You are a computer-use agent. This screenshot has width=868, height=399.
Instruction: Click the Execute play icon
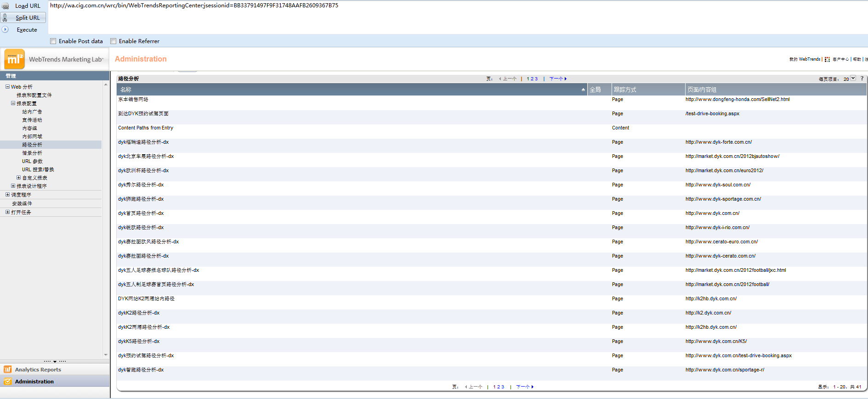[6, 29]
